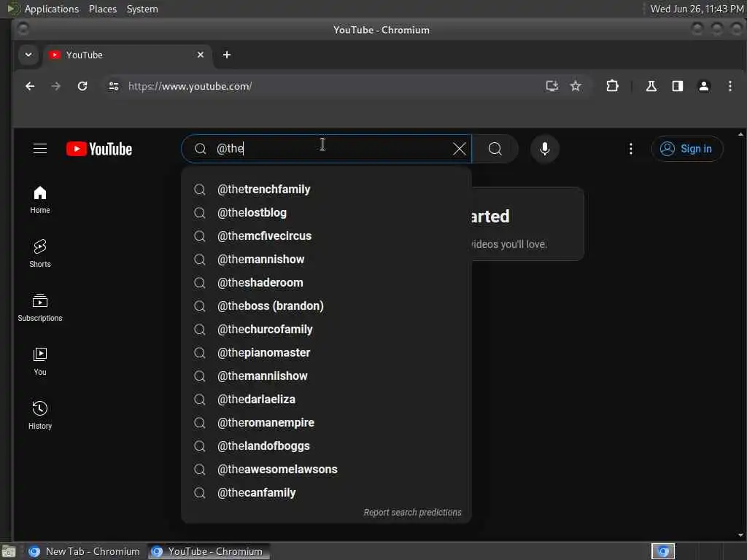Image resolution: width=747 pixels, height=560 pixels.
Task: Click install app icon in address bar
Action: (551, 86)
